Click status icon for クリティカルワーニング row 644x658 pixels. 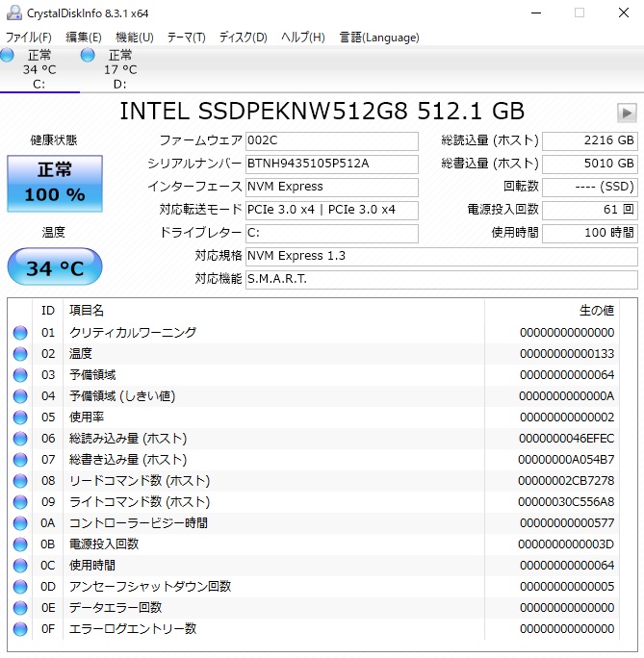pos(20,333)
